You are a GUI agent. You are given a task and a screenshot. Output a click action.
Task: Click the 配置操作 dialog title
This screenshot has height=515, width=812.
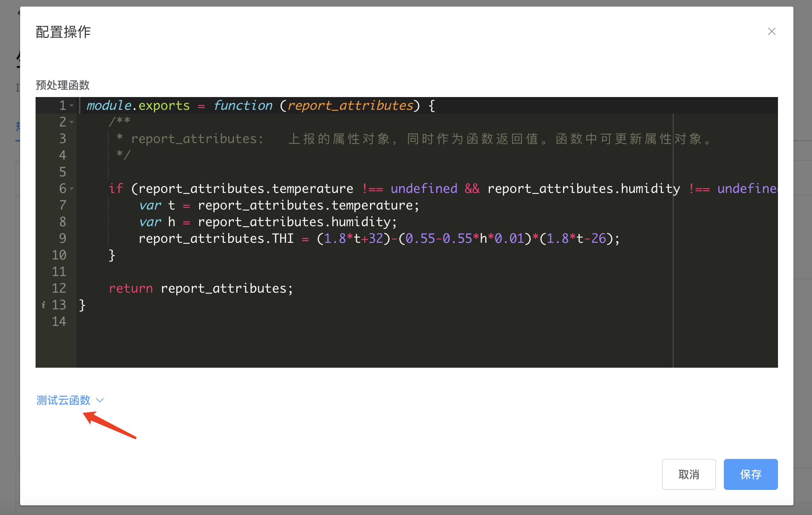coord(63,32)
